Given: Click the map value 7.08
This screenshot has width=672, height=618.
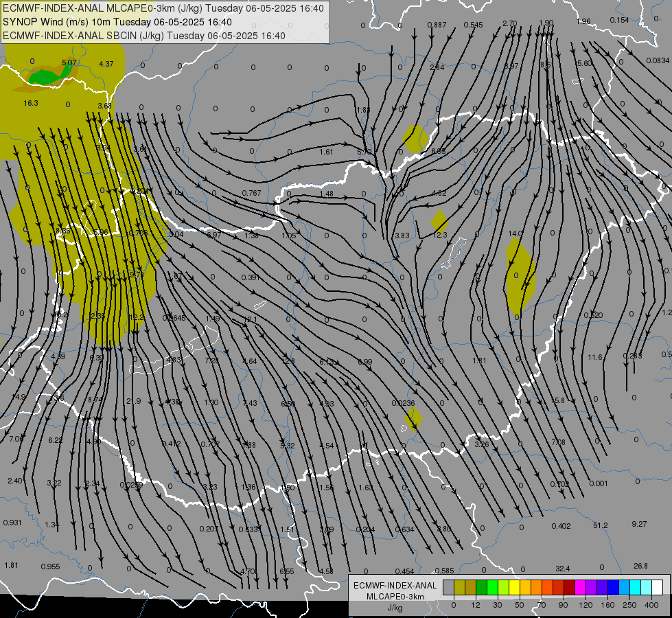Looking at the screenshot, I should coord(559,442).
